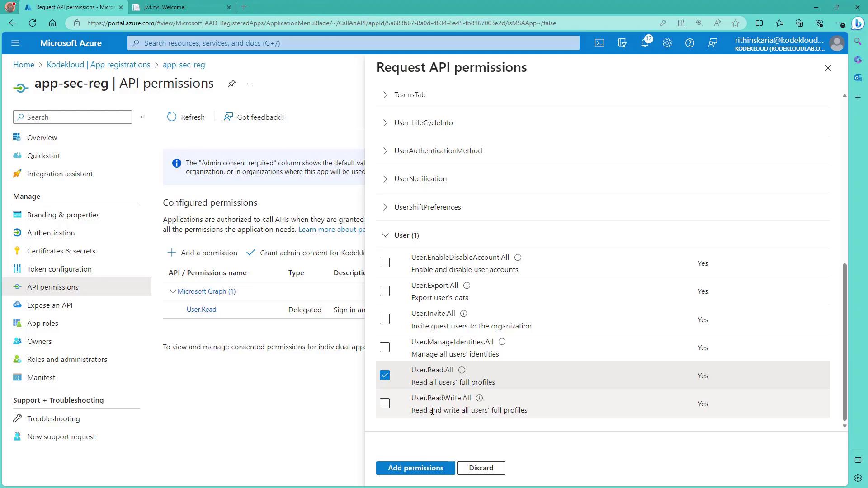Open Authentication in the left menu
Viewport: 868px width, 488px height.
coord(51,233)
